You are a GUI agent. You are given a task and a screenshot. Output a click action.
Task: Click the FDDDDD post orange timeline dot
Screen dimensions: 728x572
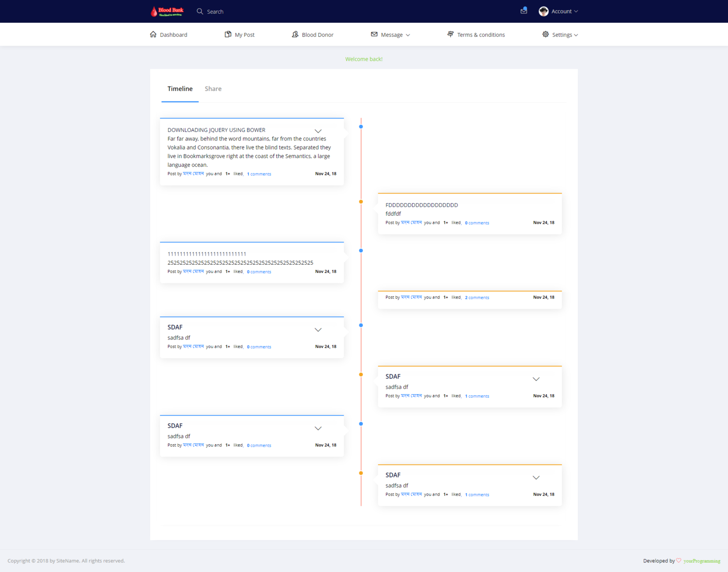click(361, 202)
